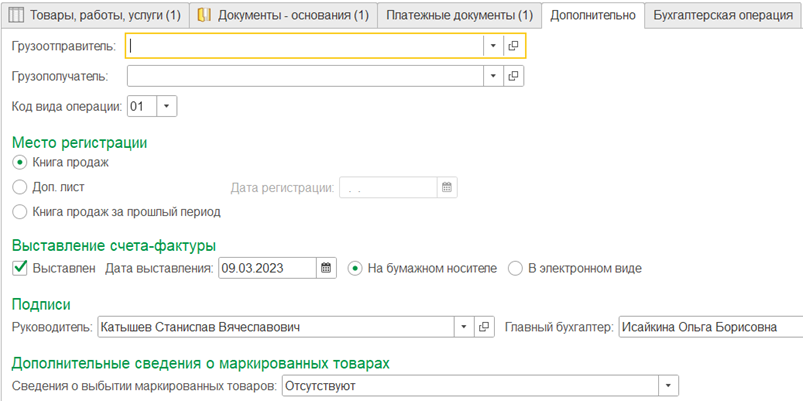Expand the Руководитель dropdown arrow

[x=464, y=327]
